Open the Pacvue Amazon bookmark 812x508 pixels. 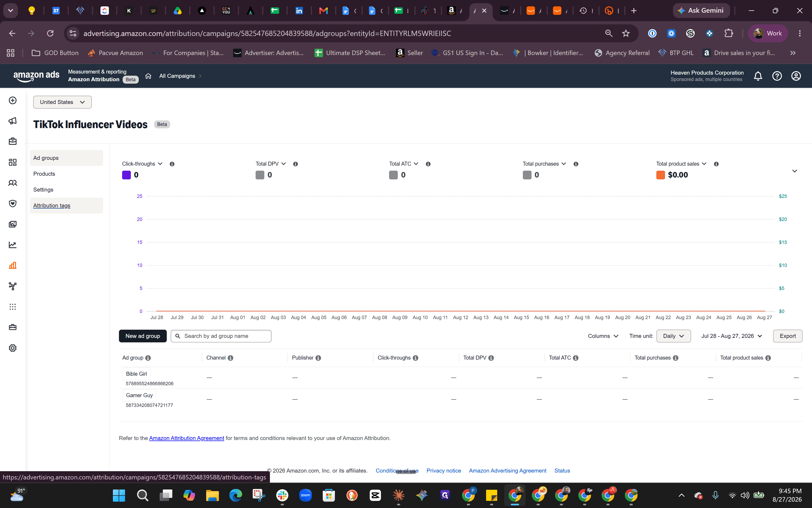coord(115,53)
